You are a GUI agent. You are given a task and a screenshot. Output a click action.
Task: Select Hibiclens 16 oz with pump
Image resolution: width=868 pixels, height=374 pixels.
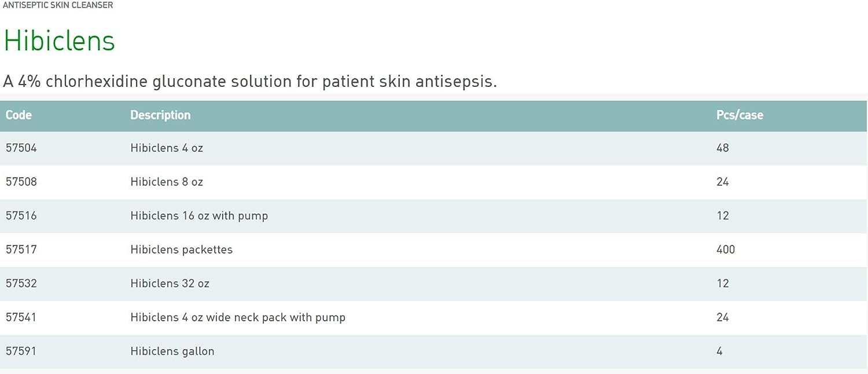(199, 216)
